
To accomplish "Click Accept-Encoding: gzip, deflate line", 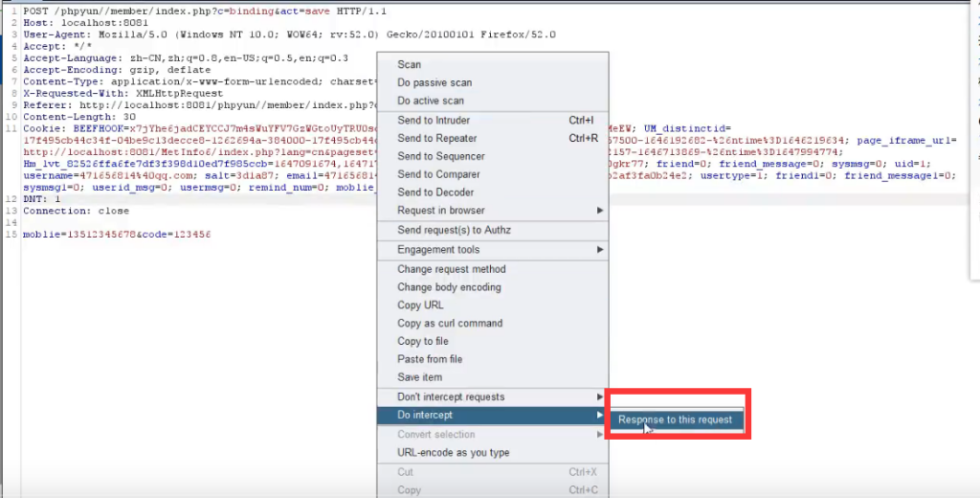I will 117,70.
